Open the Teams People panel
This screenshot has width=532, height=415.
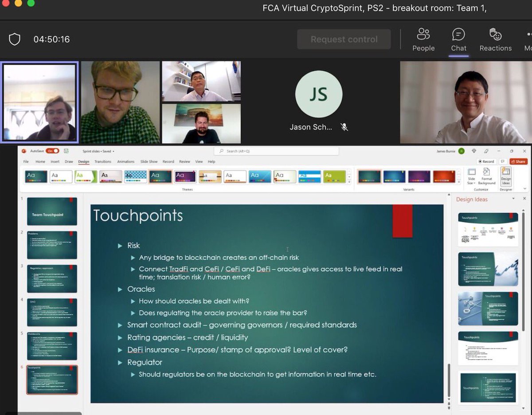423,39
